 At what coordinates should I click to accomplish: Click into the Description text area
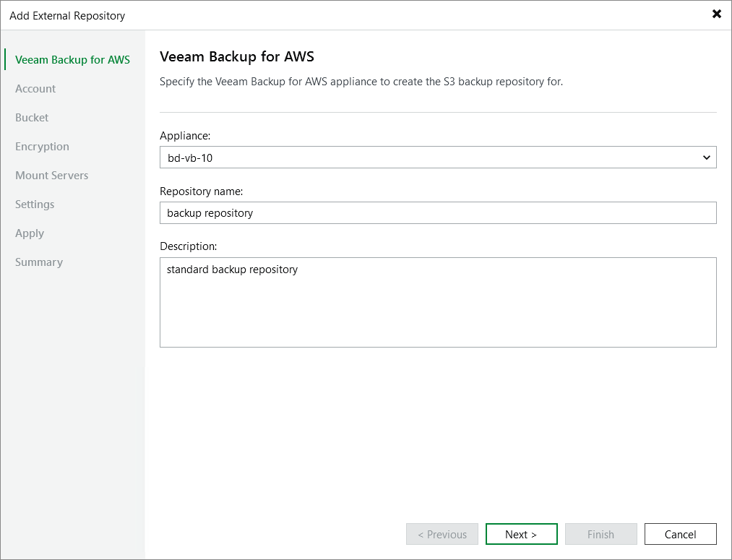(x=438, y=302)
